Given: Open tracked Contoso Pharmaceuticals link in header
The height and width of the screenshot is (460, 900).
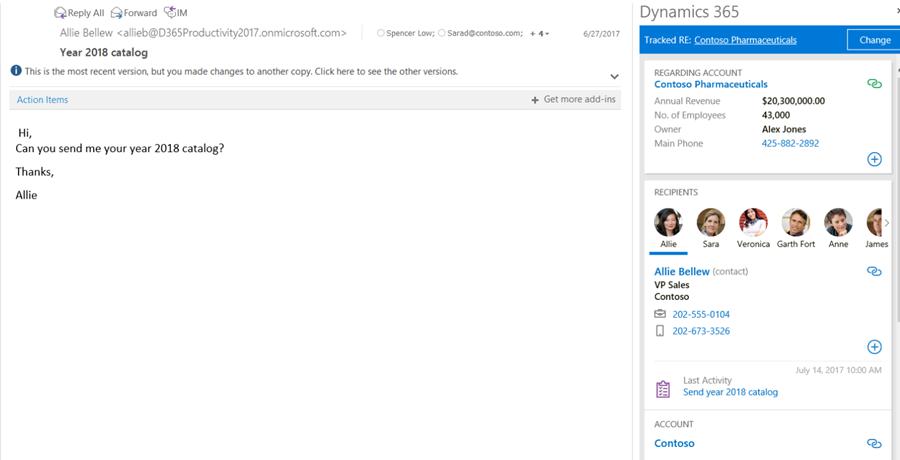Looking at the screenshot, I should [x=745, y=40].
